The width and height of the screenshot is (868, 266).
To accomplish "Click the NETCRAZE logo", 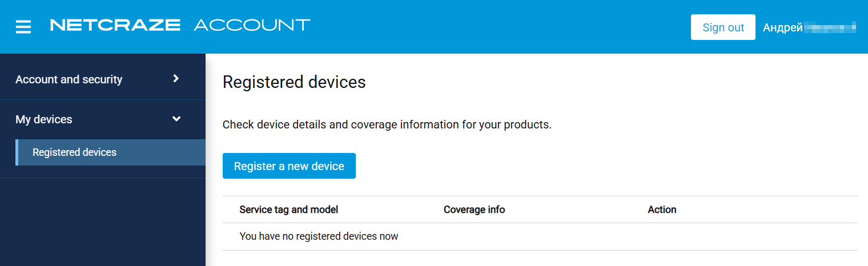I will [x=115, y=25].
